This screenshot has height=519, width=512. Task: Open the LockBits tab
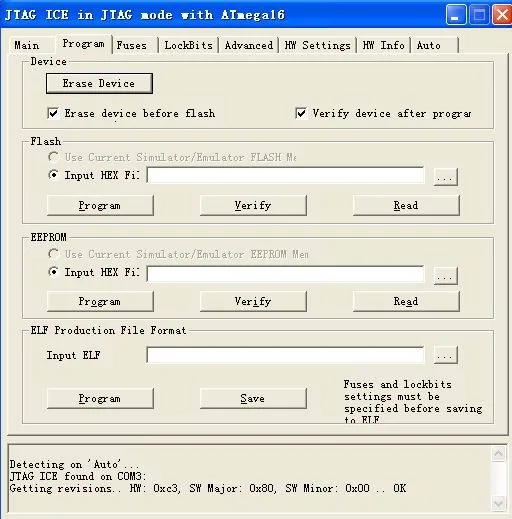pyautogui.click(x=188, y=45)
